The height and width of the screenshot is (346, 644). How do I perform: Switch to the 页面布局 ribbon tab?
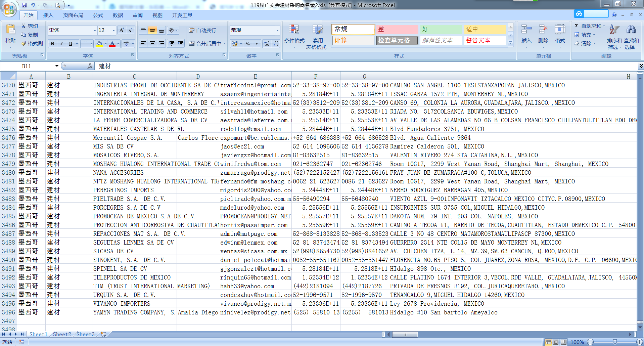[x=73, y=15]
